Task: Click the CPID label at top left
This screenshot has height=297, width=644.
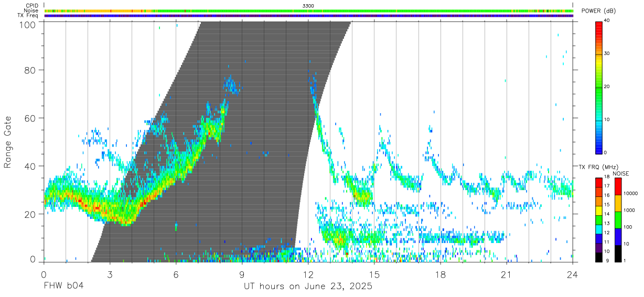Action: pyautogui.click(x=31, y=6)
